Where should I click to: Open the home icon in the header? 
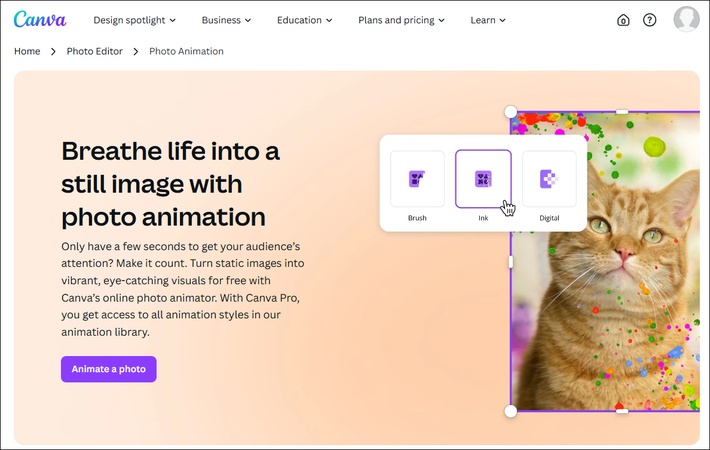tap(623, 20)
